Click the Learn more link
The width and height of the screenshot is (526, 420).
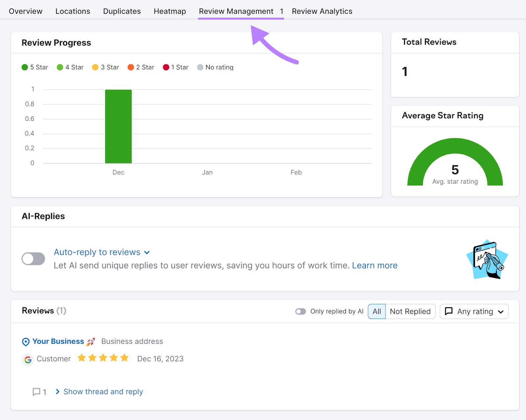(x=374, y=265)
